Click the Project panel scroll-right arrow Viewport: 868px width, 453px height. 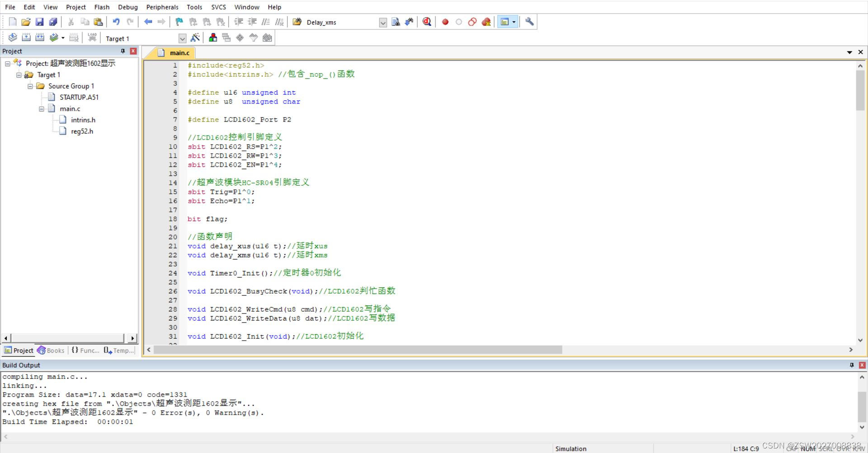[132, 338]
